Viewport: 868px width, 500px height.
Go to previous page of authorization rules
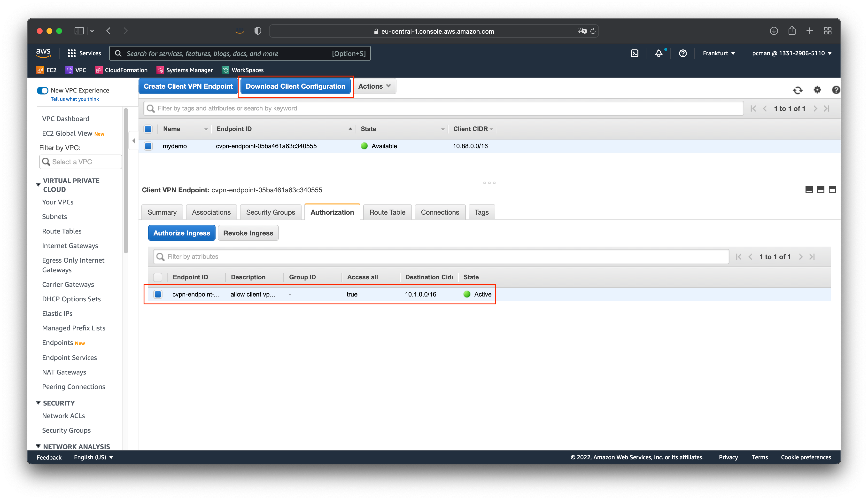pyautogui.click(x=750, y=257)
